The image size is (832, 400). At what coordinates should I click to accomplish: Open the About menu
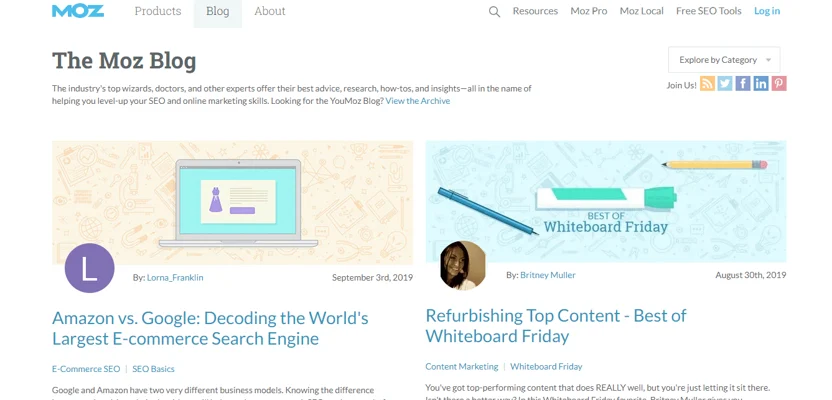[270, 11]
